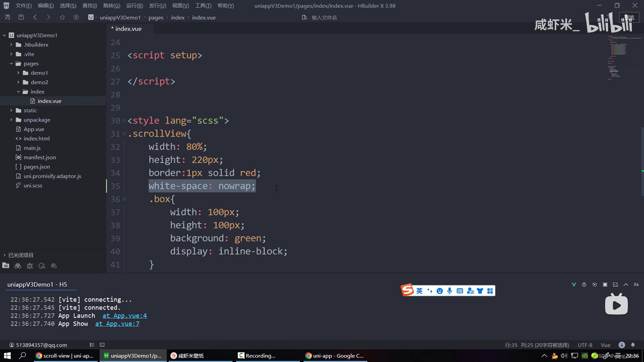Click the pages breadcrumb segment

(x=156, y=17)
